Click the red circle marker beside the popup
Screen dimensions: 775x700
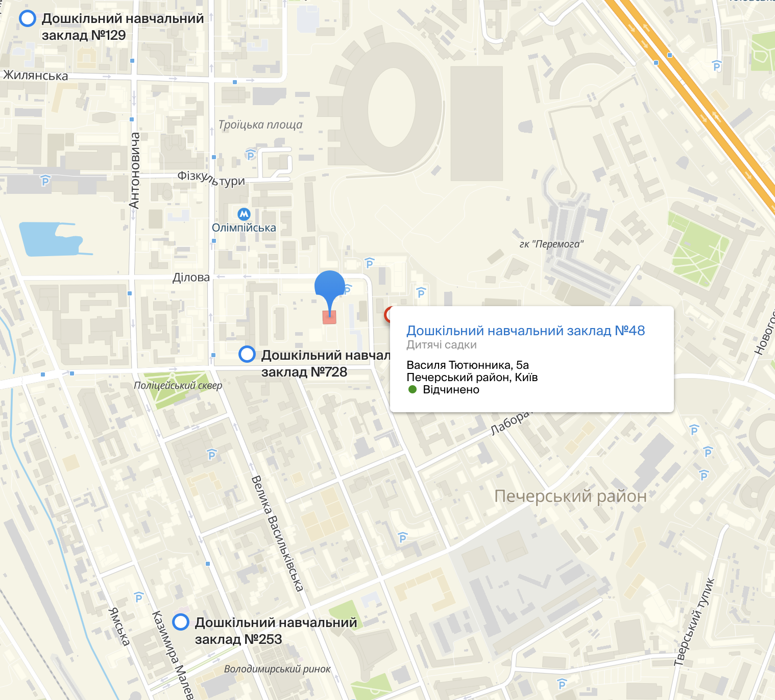tap(387, 314)
